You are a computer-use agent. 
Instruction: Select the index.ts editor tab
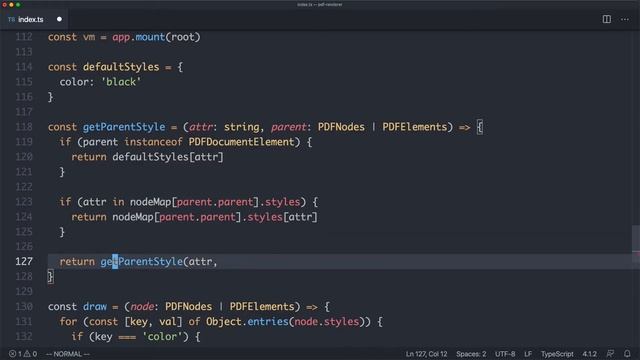[x=34, y=19]
